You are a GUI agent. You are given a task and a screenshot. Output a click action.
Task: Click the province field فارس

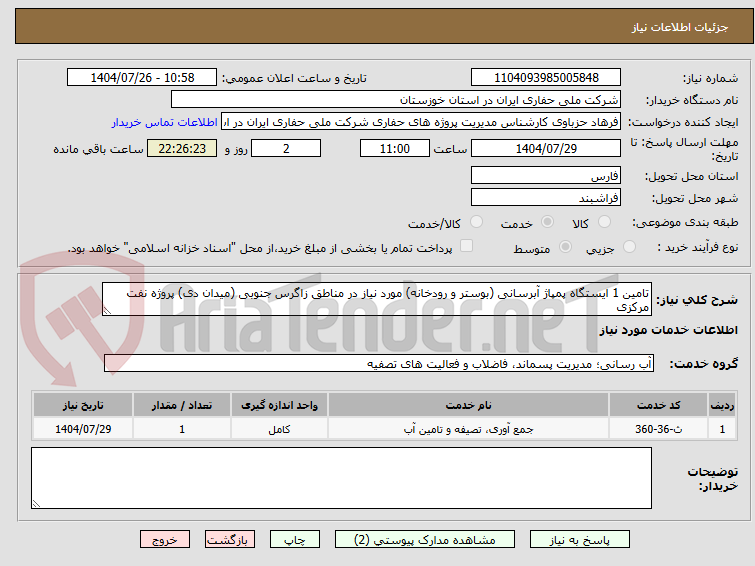546,175
